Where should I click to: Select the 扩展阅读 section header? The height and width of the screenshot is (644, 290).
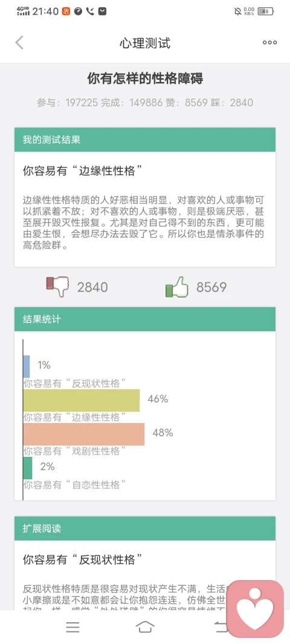click(x=145, y=529)
